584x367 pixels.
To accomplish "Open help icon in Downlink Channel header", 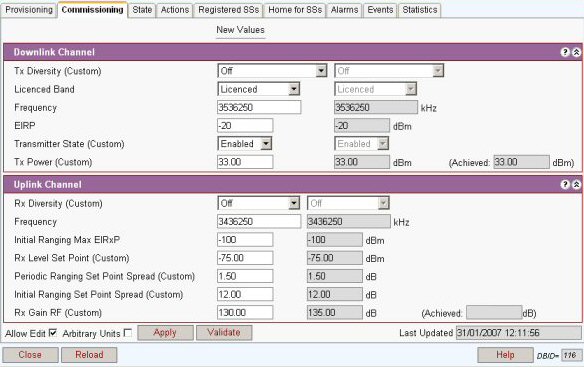I will coord(565,52).
